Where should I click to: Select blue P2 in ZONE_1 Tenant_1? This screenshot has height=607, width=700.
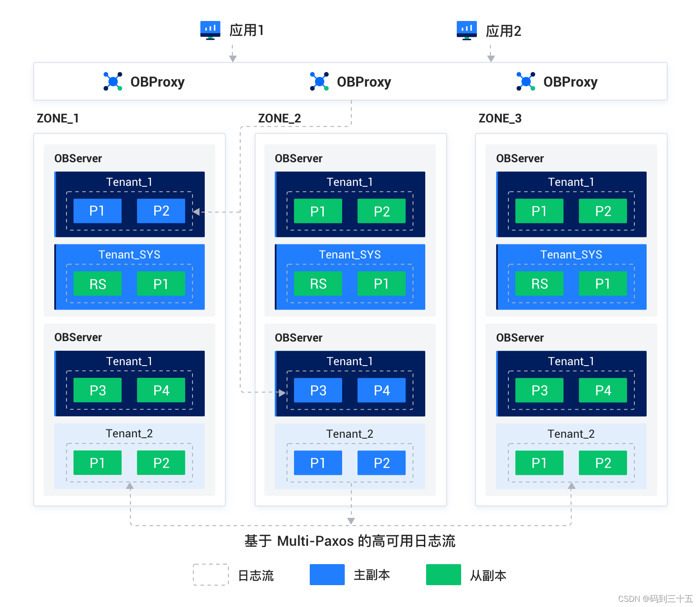[x=161, y=211]
